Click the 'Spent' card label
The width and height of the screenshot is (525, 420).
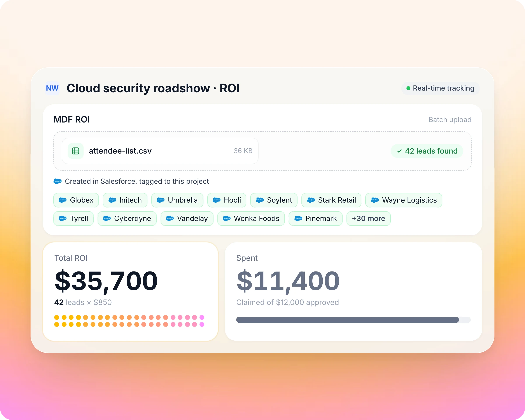tap(247, 258)
